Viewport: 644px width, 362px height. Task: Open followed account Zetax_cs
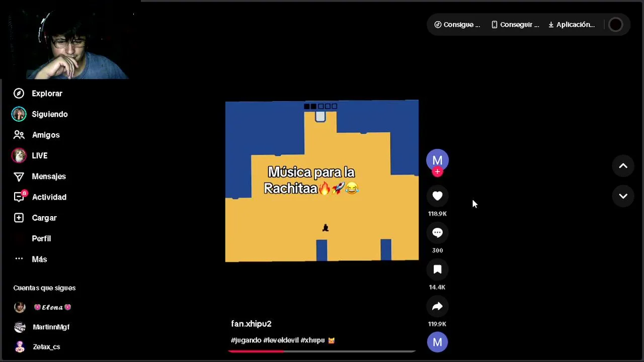click(x=46, y=347)
